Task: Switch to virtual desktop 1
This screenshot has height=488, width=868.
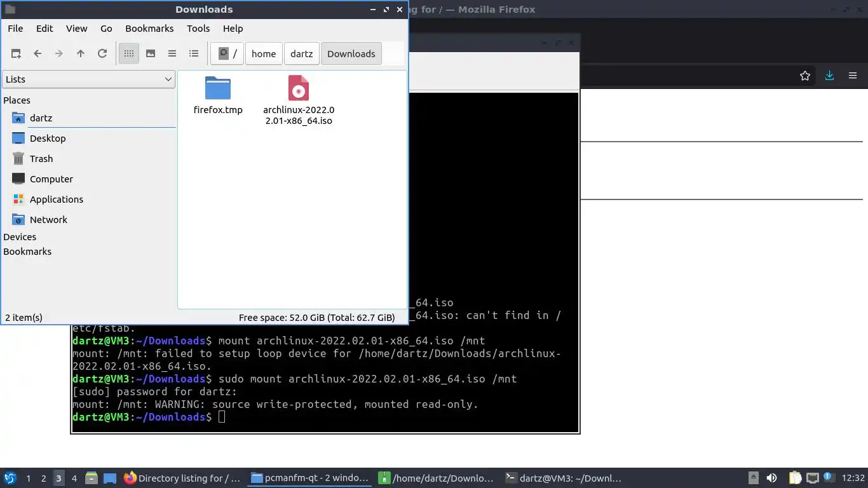Action: [x=28, y=478]
